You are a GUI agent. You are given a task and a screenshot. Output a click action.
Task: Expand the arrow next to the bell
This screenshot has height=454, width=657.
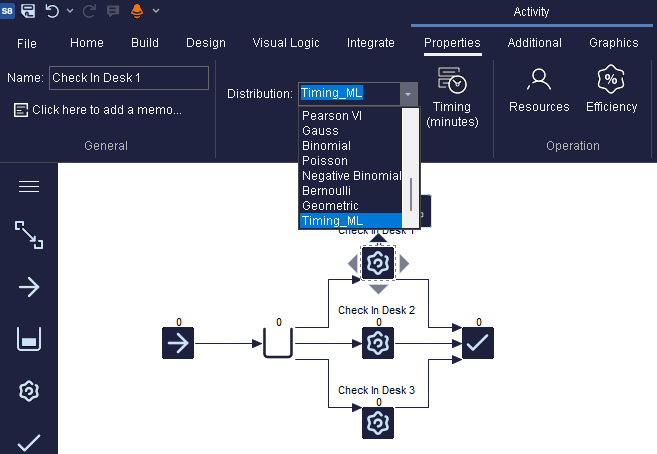click(x=156, y=11)
